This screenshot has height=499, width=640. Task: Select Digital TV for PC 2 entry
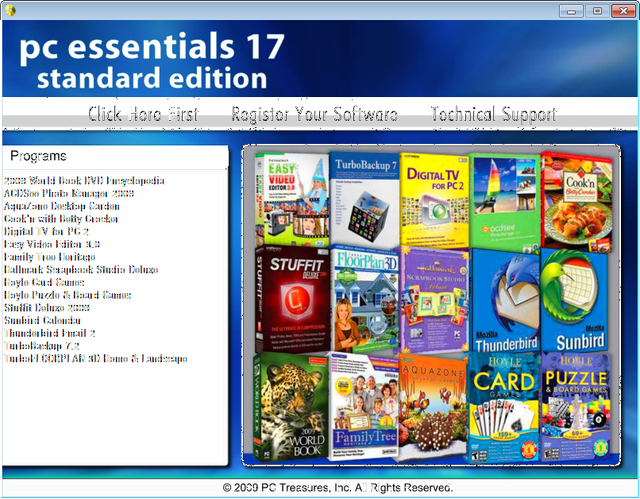click(46, 231)
